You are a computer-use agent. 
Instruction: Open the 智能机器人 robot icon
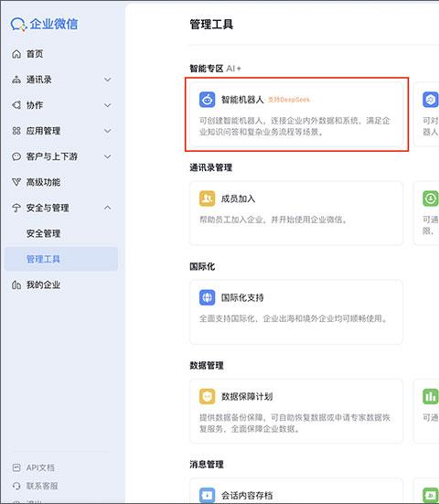pos(208,100)
